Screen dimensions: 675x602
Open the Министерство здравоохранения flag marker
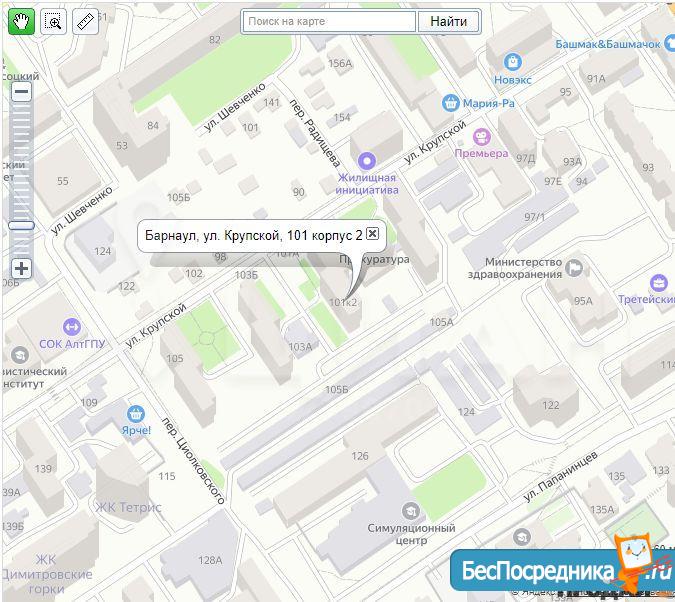[x=573, y=268]
